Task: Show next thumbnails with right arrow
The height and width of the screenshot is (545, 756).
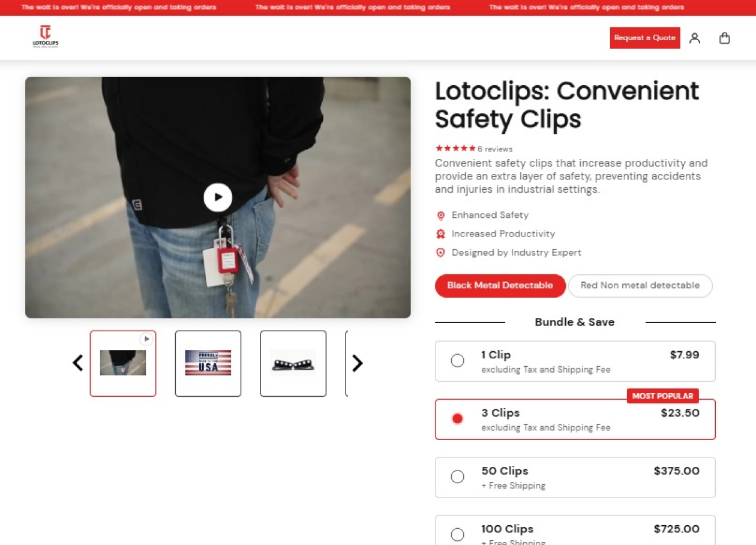Action: (357, 363)
